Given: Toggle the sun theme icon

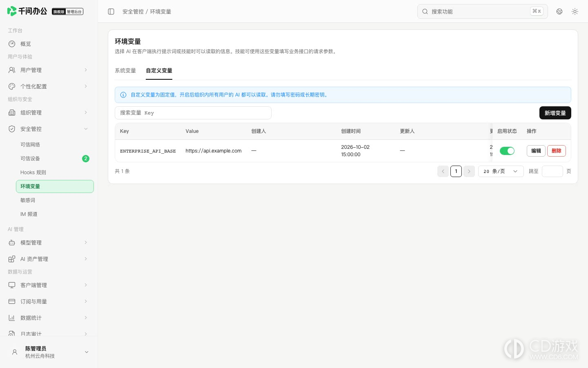Looking at the screenshot, I should click(575, 11).
